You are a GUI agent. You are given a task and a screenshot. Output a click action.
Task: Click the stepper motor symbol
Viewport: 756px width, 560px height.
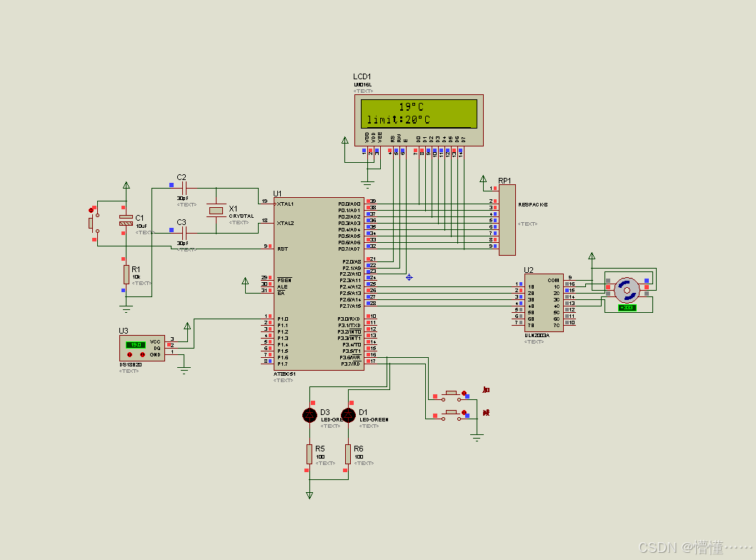pos(627,290)
